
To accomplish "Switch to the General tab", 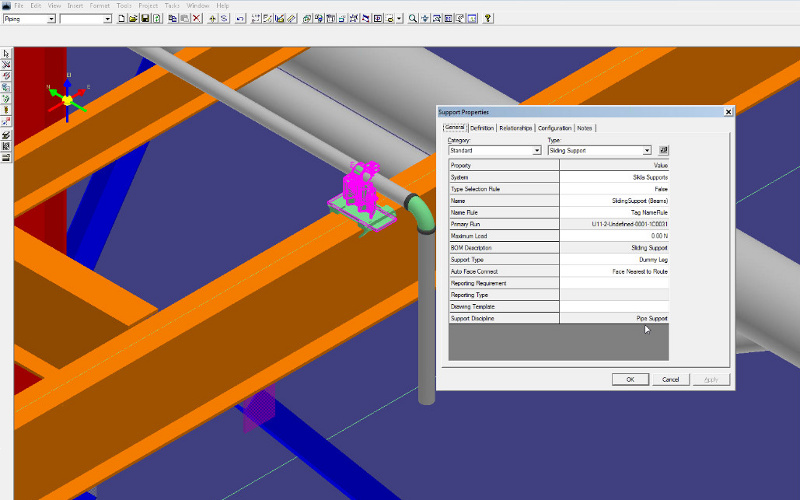I will point(455,128).
